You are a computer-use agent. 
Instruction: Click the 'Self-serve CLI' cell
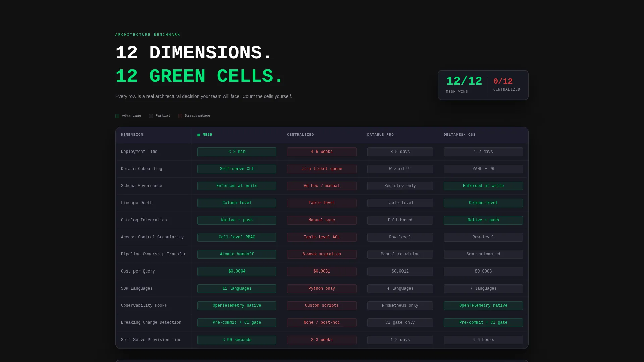pos(237,169)
